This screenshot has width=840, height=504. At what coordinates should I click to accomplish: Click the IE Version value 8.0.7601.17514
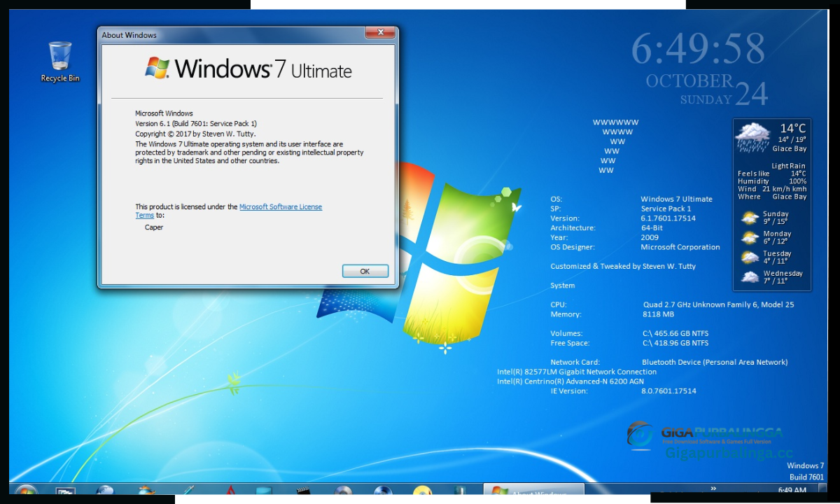(669, 391)
